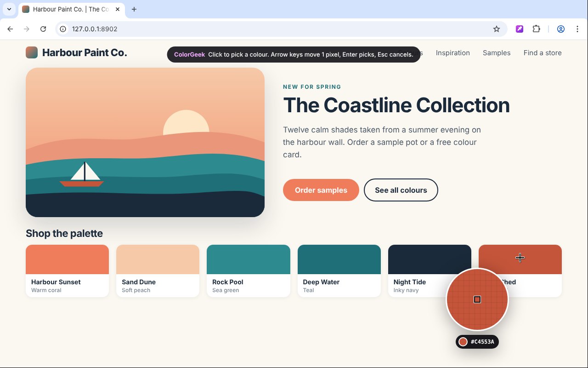Go back to the previous page
The height and width of the screenshot is (368, 588).
tap(10, 29)
